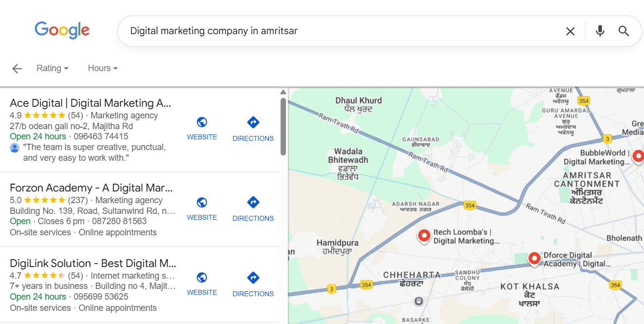Click the BubbleWorld Digital Marketing map pin

[638, 156]
